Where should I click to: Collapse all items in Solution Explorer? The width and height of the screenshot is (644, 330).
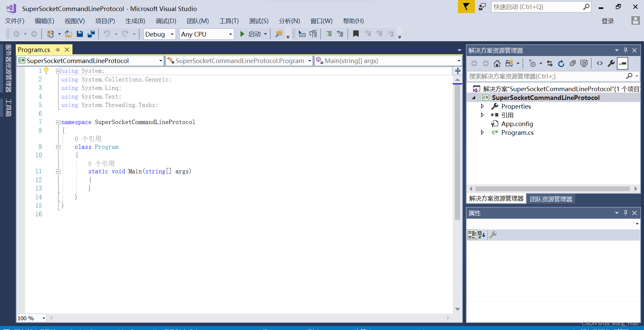[x=573, y=63]
